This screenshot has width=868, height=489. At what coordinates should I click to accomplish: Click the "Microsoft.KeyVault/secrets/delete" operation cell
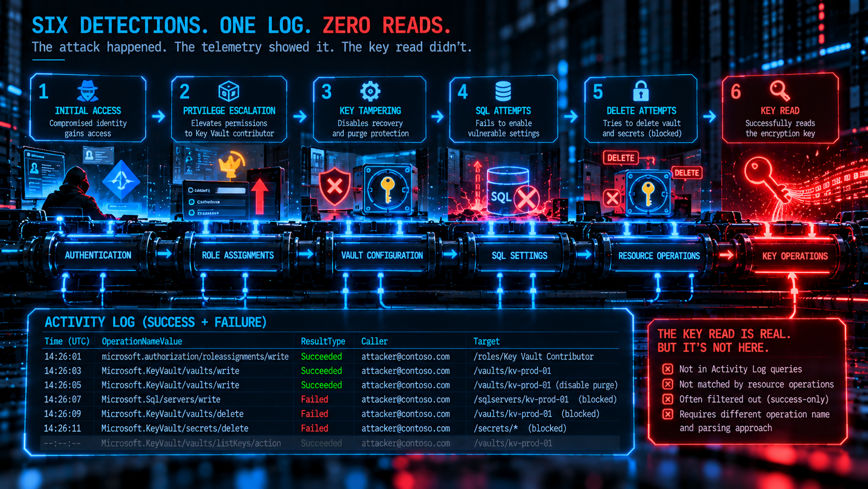[x=174, y=429]
